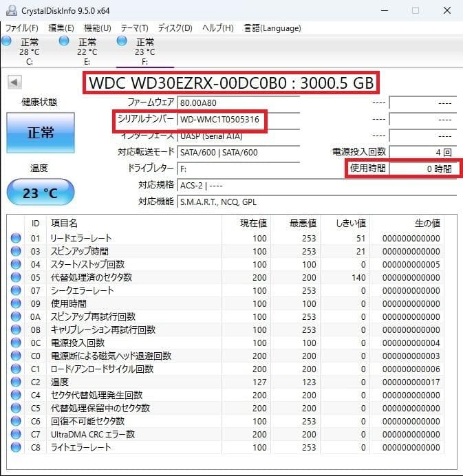Click the status orb for ID 07 row

pyautogui.click(x=16, y=290)
